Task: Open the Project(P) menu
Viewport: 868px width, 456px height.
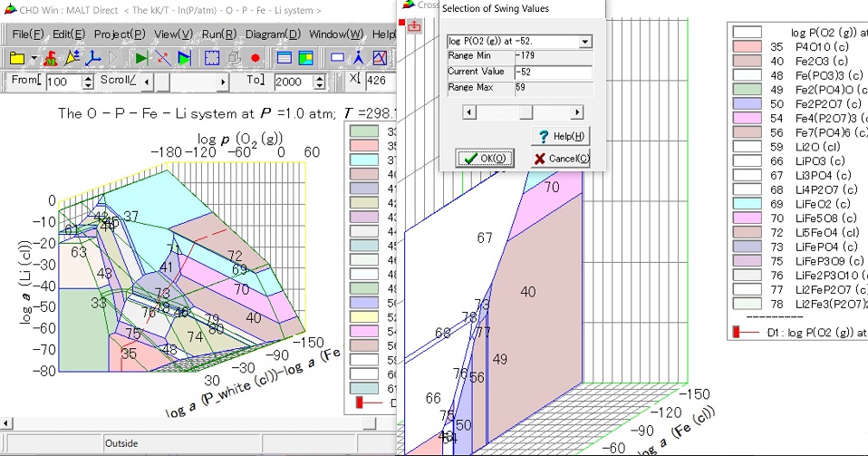Action: tap(120, 34)
